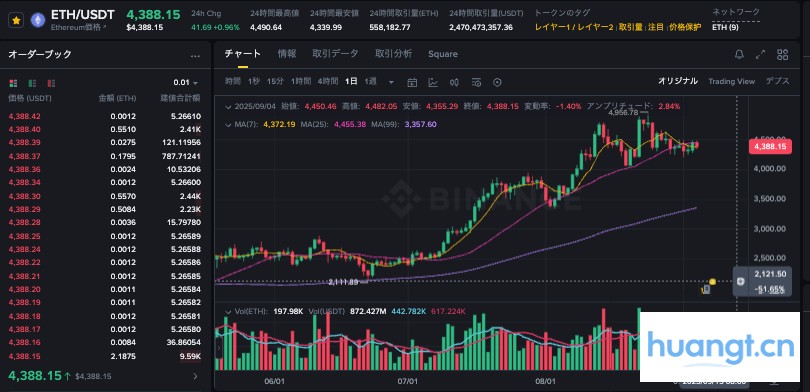
Task: Open the chart settings circle icon
Action: (x=497, y=82)
